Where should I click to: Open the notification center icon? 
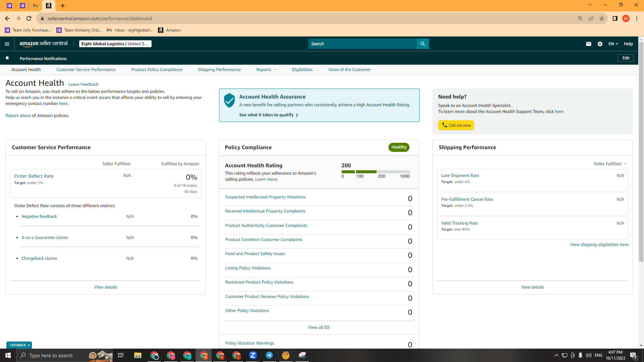[x=634, y=355]
